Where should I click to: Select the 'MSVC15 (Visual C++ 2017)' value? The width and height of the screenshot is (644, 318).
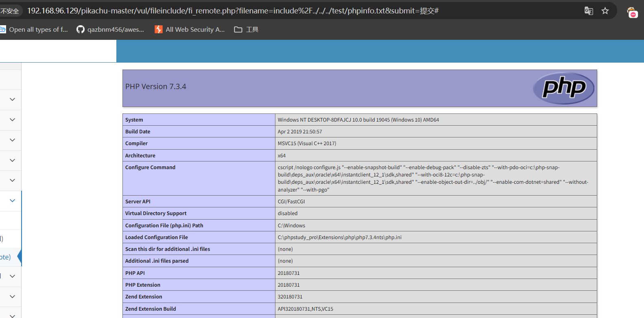tap(307, 144)
